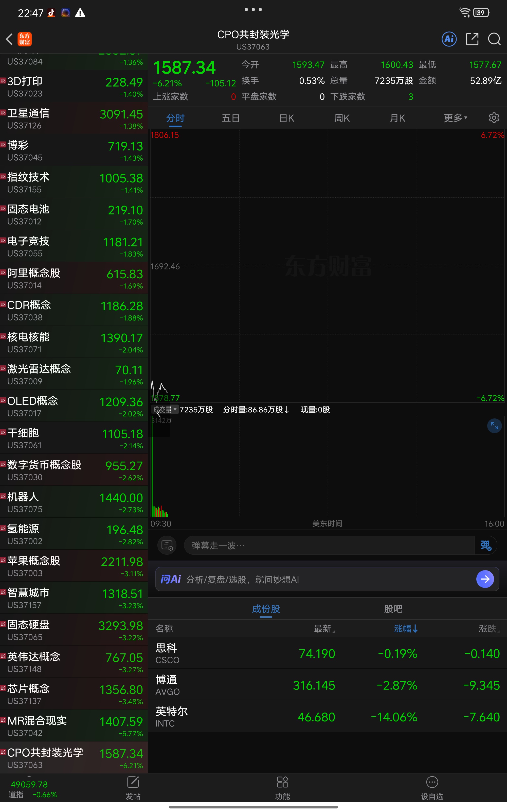Expand the volume chart to fullscreen

[494, 426]
